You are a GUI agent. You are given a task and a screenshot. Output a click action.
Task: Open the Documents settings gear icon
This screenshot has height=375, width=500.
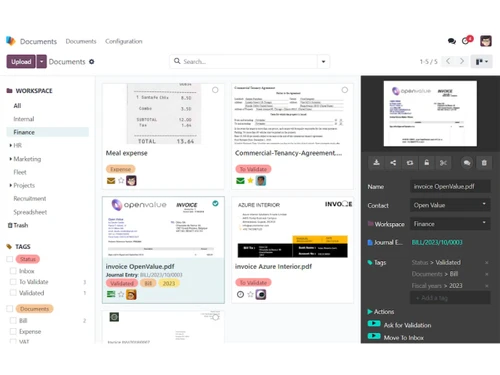click(92, 62)
